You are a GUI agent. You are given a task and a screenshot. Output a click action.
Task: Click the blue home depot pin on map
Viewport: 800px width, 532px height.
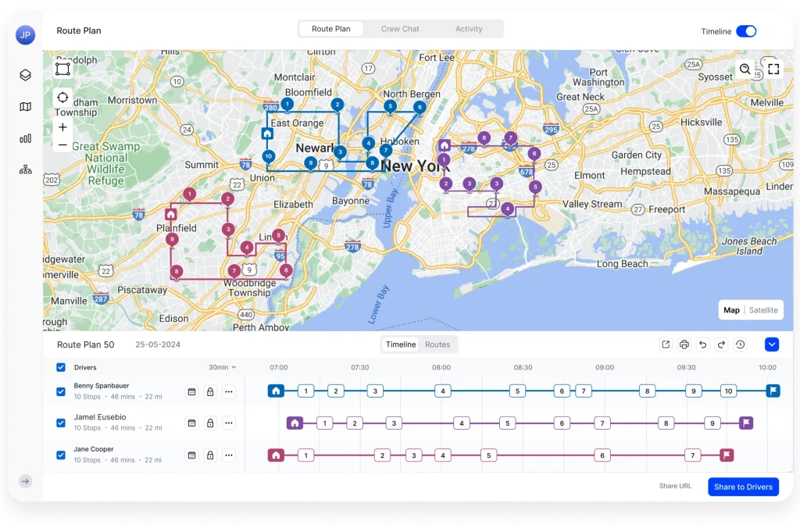point(267,134)
